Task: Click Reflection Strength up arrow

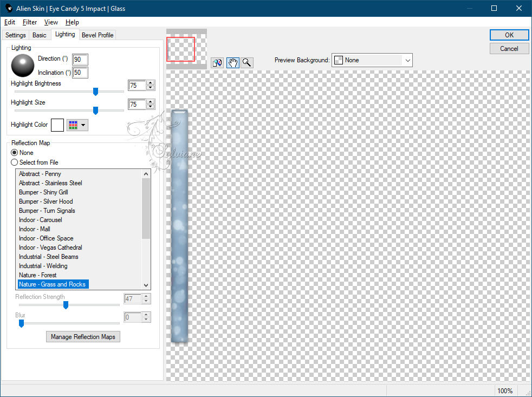Action: pyautogui.click(x=146, y=297)
